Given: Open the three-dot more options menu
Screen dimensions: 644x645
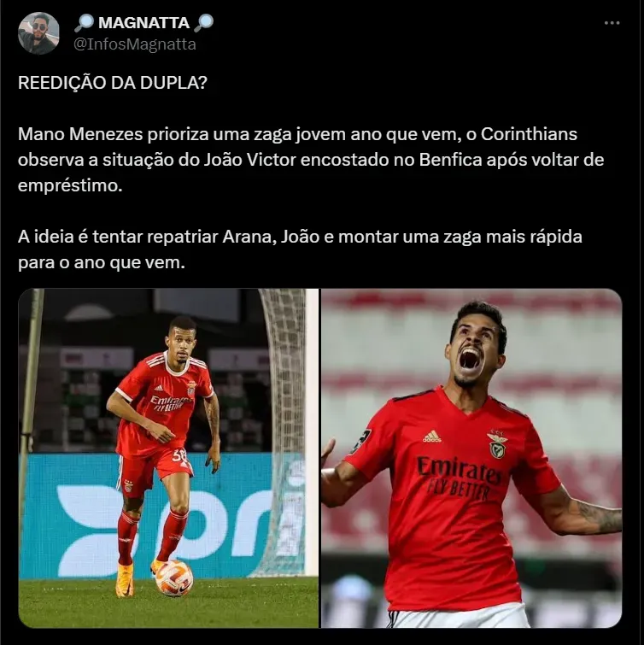Looking at the screenshot, I should tap(612, 23).
